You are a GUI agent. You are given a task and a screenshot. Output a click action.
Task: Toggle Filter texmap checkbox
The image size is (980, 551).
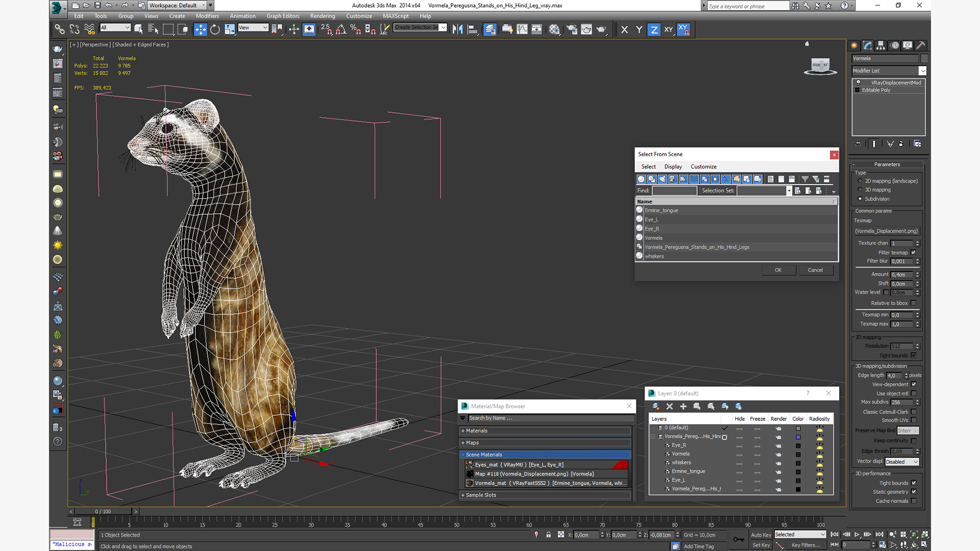[x=914, y=253]
